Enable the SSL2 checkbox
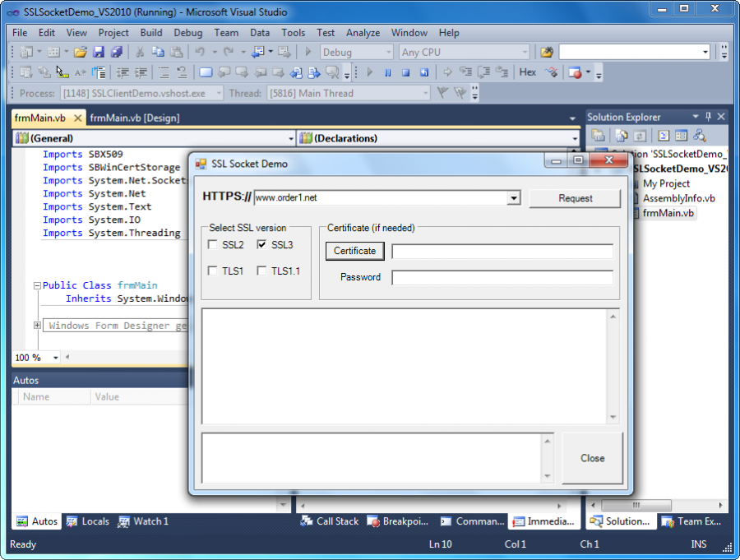This screenshot has height=560, width=740. 212,244
